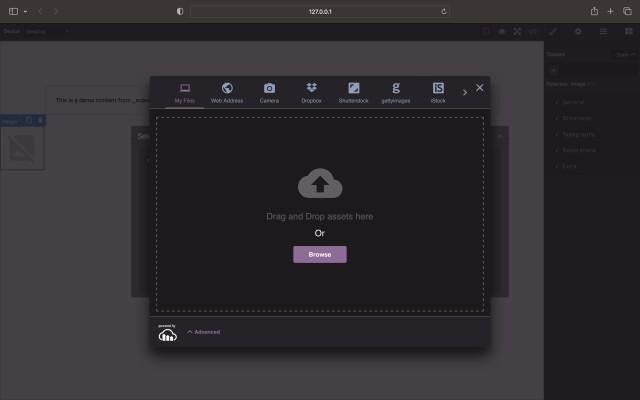The height and width of the screenshot is (400, 640).
Task: Switch to the Web Address source tab
Action: click(x=227, y=93)
